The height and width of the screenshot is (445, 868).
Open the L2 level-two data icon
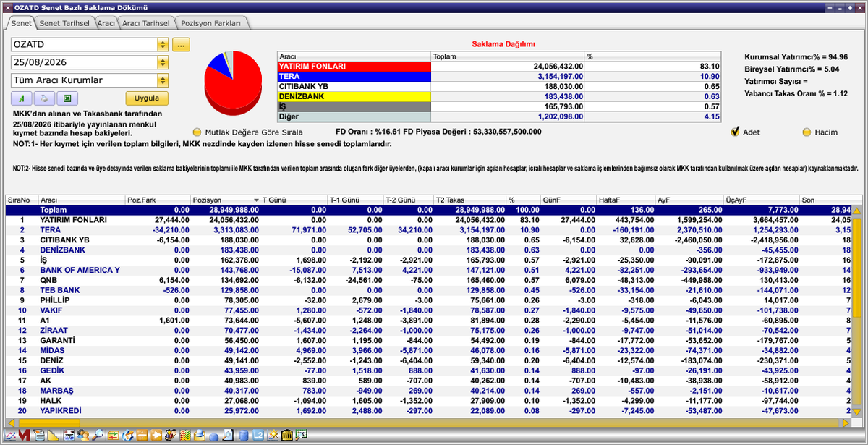pos(258,435)
